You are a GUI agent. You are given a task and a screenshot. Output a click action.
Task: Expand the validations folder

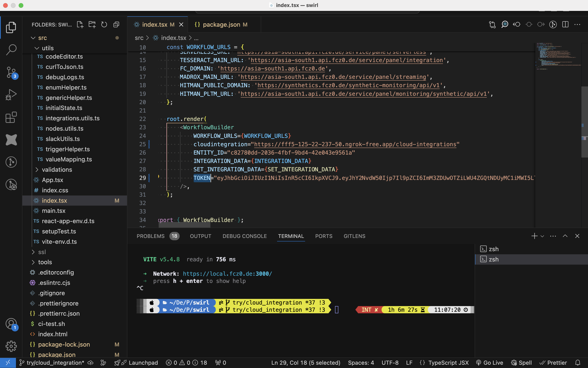tap(75, 170)
